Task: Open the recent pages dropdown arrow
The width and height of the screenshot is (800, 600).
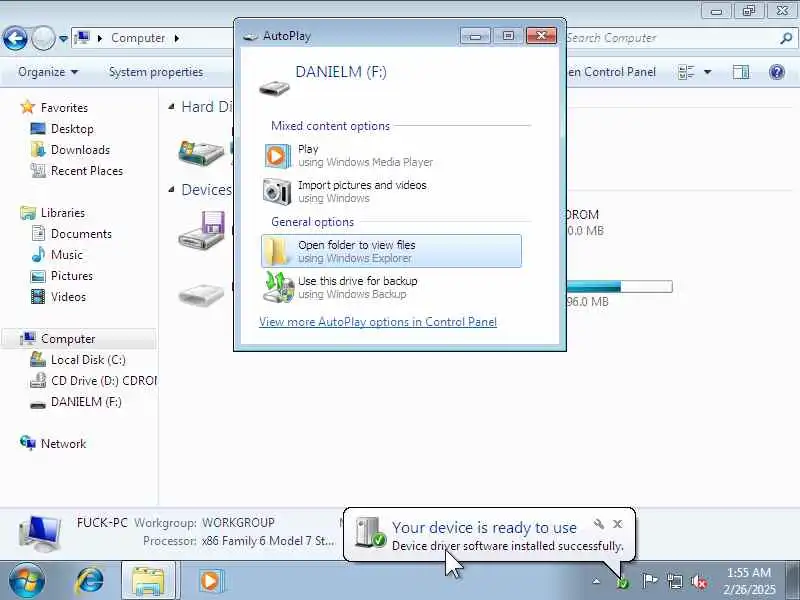Action: click(x=63, y=39)
